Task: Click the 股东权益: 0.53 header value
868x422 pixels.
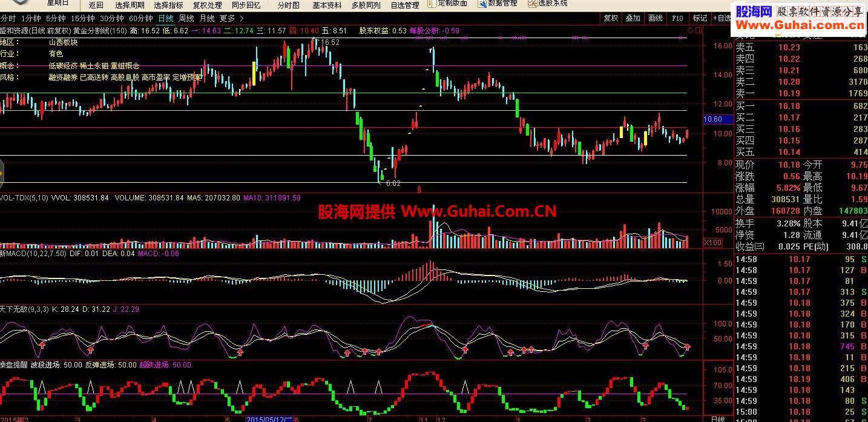Action: (x=383, y=30)
